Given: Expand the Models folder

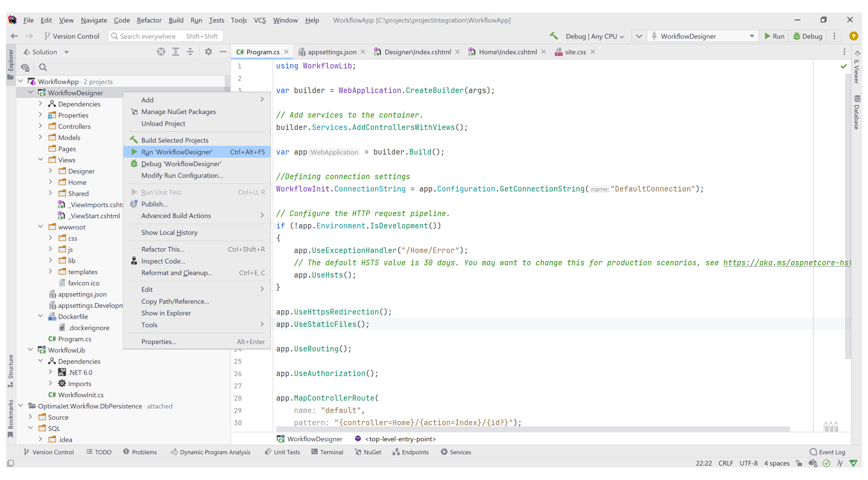Looking at the screenshot, I should tap(40, 137).
